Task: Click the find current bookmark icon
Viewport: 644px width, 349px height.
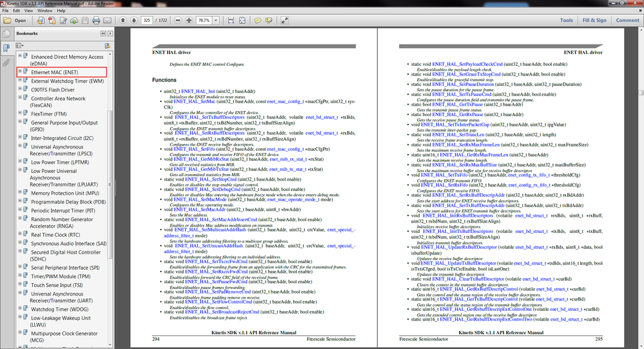Action: (108, 46)
